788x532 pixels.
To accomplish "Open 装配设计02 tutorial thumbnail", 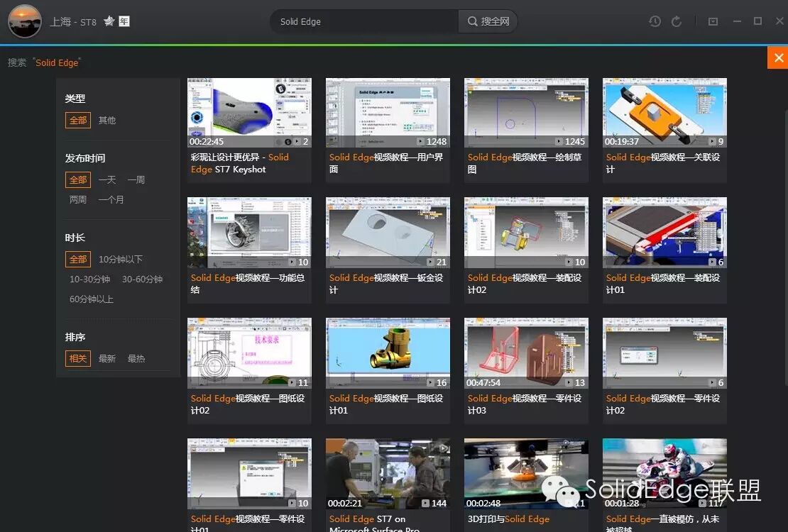I will 526,233.
